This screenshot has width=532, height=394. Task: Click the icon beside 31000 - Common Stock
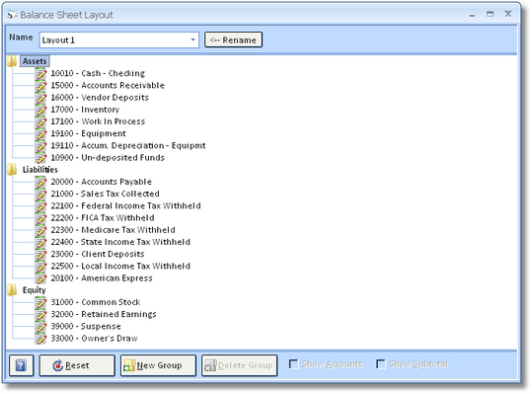pos(40,302)
